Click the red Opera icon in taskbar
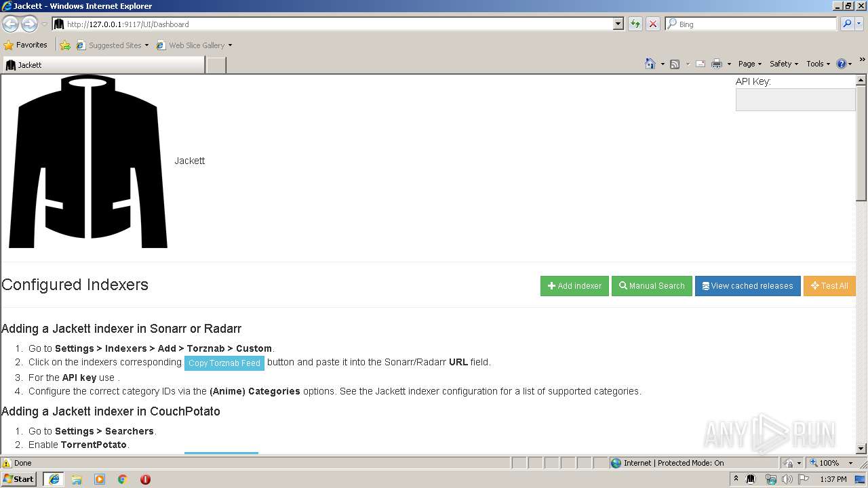The height and width of the screenshot is (488, 868). pos(145,479)
